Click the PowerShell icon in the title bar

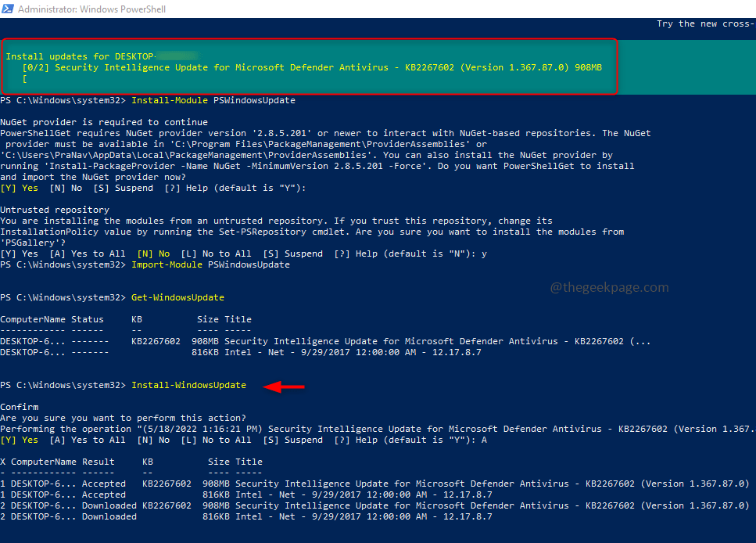(8, 9)
